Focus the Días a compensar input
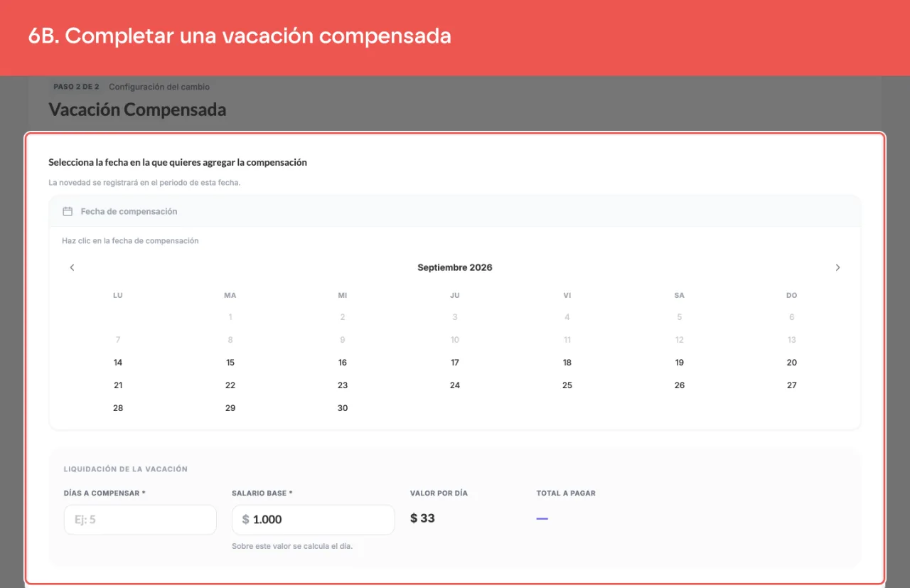 click(x=140, y=520)
